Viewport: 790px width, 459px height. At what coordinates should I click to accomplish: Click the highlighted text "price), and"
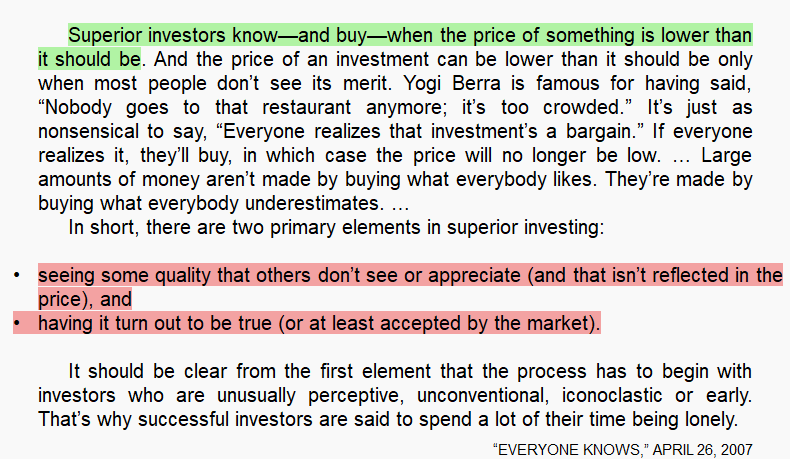click(x=85, y=299)
